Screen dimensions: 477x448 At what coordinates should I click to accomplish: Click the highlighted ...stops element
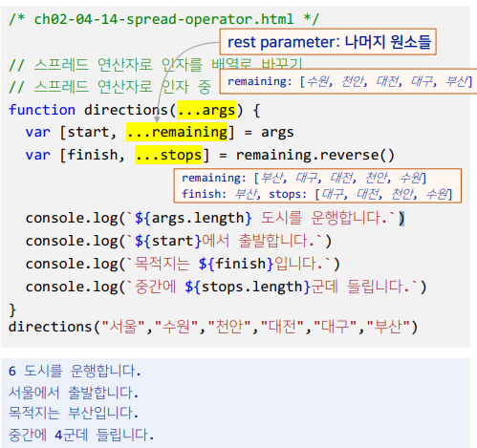[168, 155]
